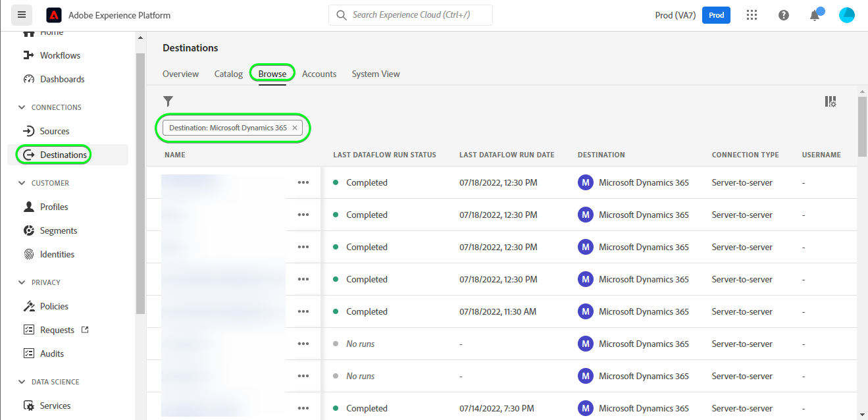Image resolution: width=868 pixels, height=420 pixels.
Task: Open the hamburger navigation menu
Action: pyautogui.click(x=22, y=14)
